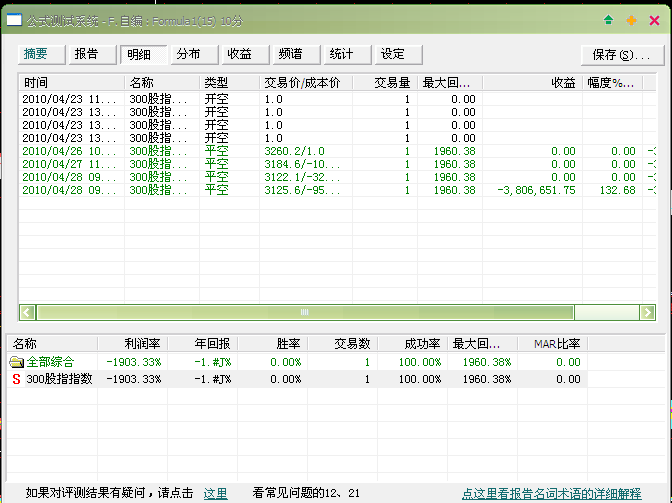The height and width of the screenshot is (503, 672).
Task: Go to the 收益 tab
Action: [239, 55]
